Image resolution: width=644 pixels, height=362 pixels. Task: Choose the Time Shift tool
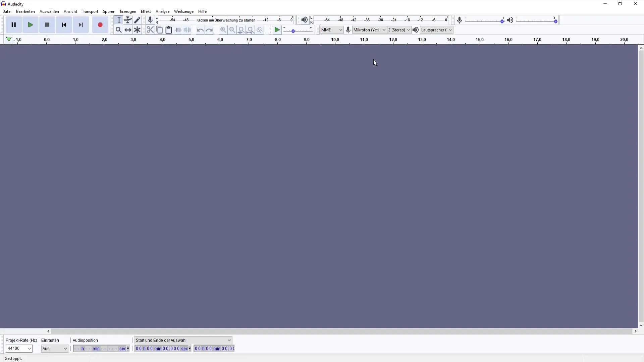point(128,30)
